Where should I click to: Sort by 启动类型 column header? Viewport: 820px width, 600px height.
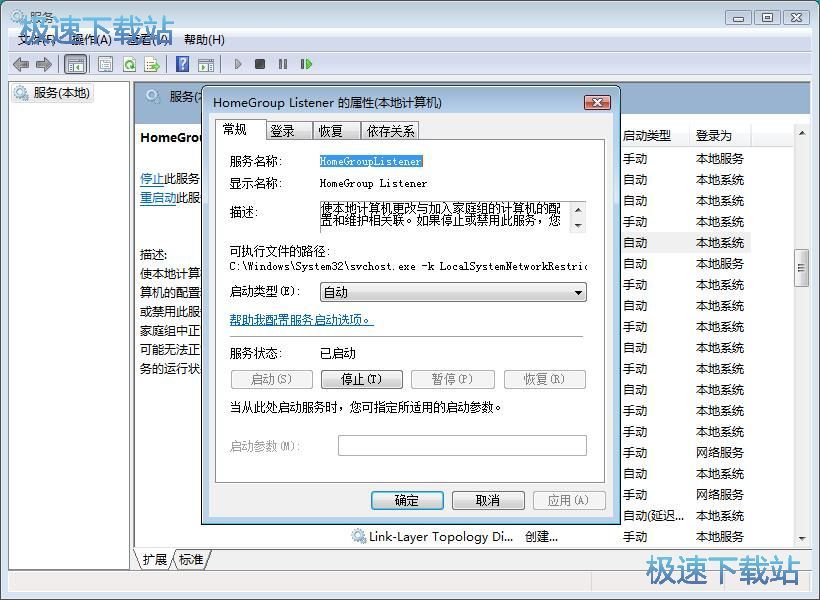[x=654, y=135]
